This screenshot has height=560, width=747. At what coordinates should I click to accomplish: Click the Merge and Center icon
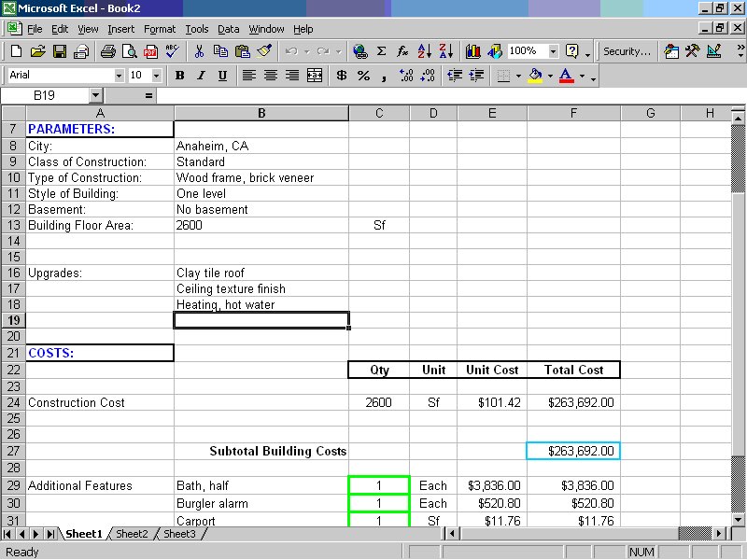315,76
